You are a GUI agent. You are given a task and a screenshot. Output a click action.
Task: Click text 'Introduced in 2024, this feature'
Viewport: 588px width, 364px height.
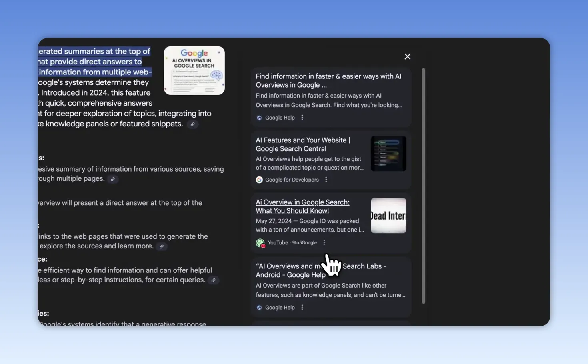96,93
